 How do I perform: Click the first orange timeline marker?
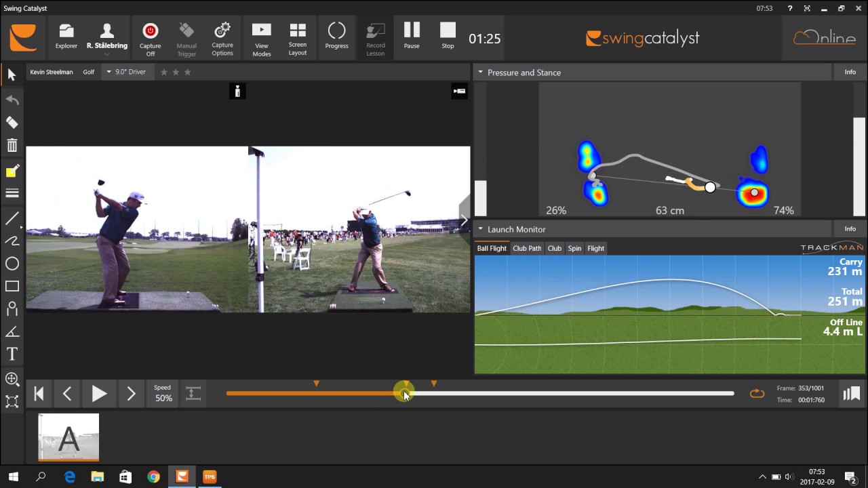click(x=316, y=384)
